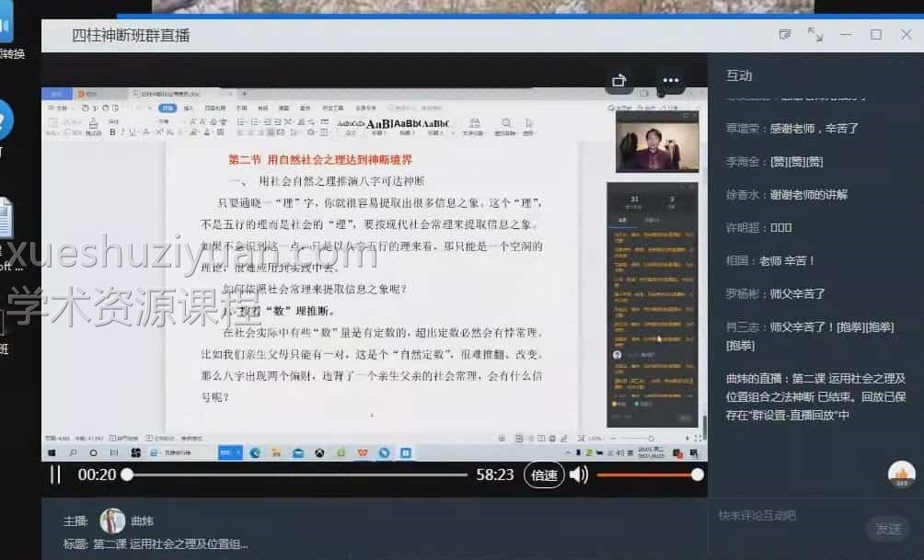The height and width of the screenshot is (560, 924).
Task: Click the note/pin icon in the title bar
Action: pos(784,34)
